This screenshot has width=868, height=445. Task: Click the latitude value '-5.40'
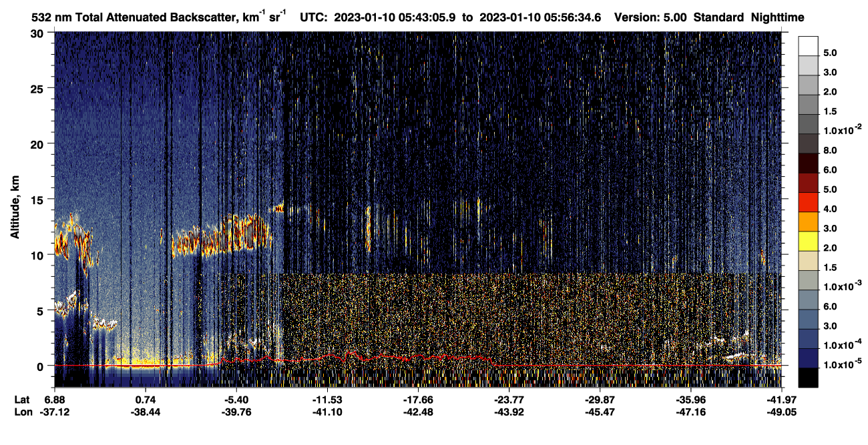(236, 400)
